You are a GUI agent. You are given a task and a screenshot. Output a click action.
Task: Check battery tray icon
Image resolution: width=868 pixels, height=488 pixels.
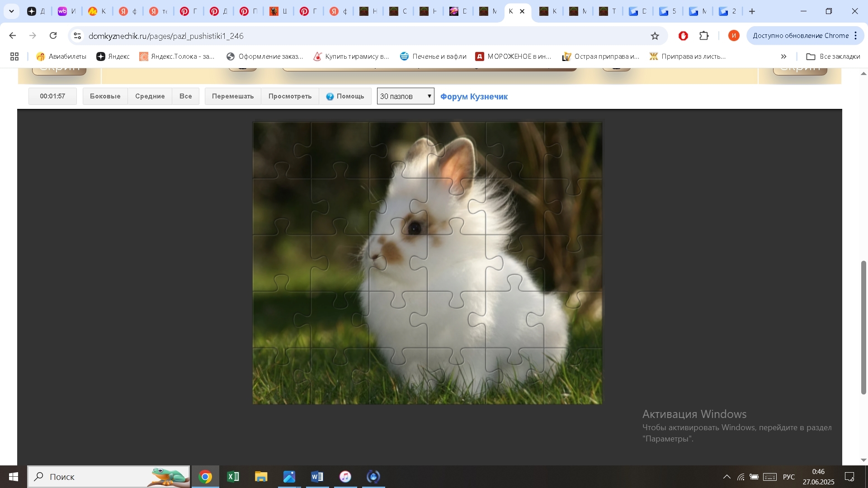point(754,477)
